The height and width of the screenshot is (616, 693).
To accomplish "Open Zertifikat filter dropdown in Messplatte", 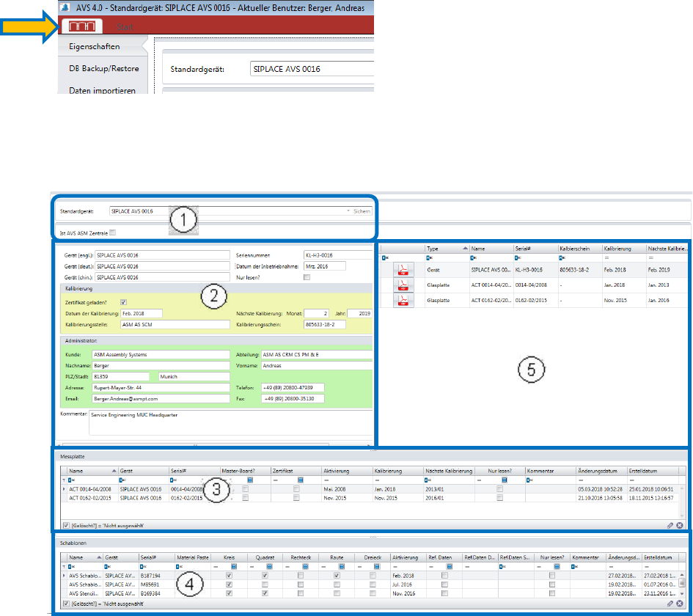I will click(301, 480).
